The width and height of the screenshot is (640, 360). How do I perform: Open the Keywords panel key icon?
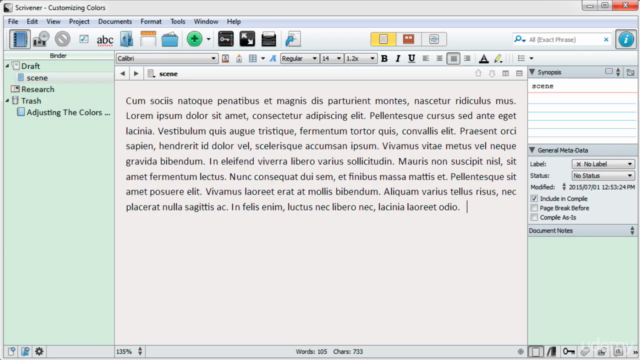226,39
